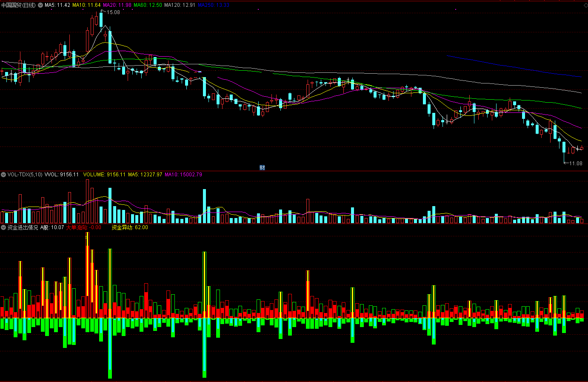Screen dimensions: 588x382
Task: Click the 资金异动: 62.00 label
Action: click(130, 227)
